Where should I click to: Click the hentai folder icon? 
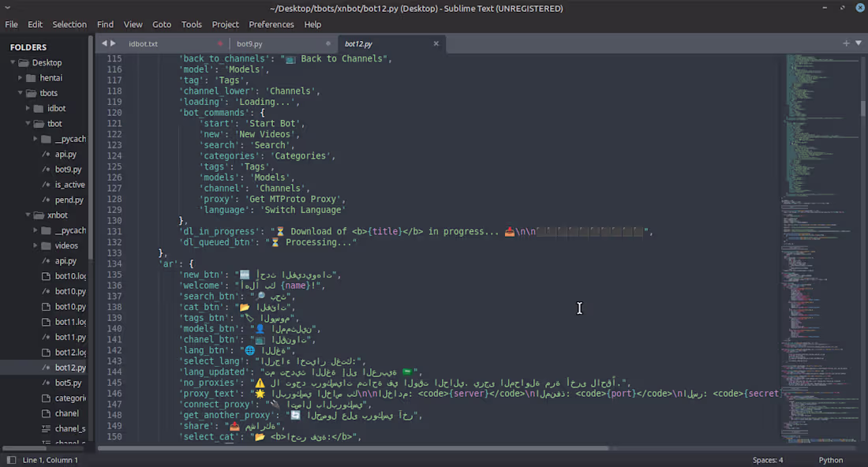(31, 78)
